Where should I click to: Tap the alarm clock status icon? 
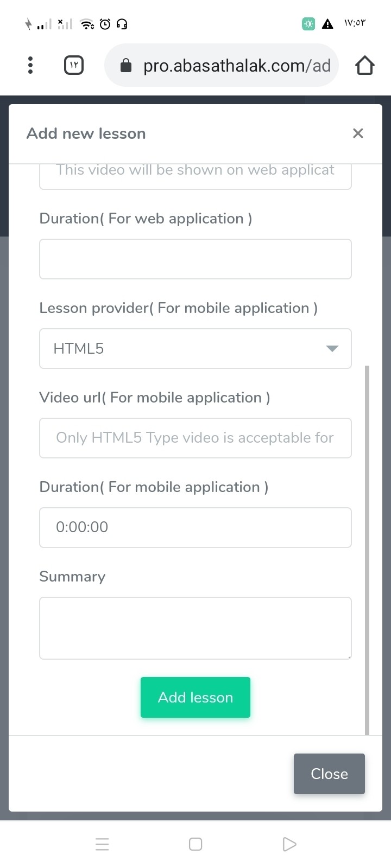click(x=105, y=24)
